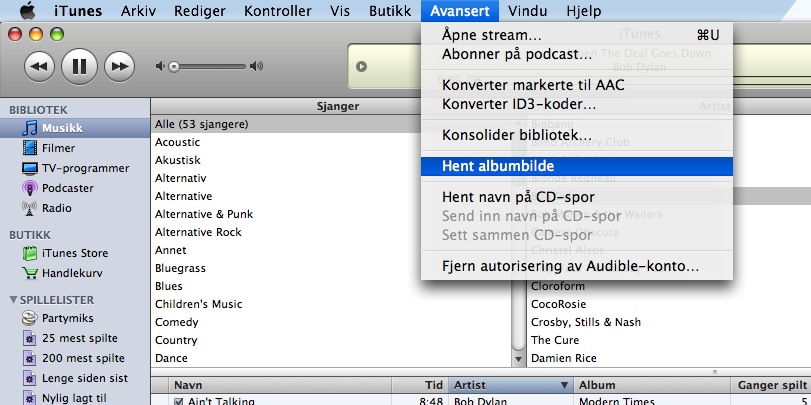Select the Country genre

pyautogui.click(x=331, y=340)
